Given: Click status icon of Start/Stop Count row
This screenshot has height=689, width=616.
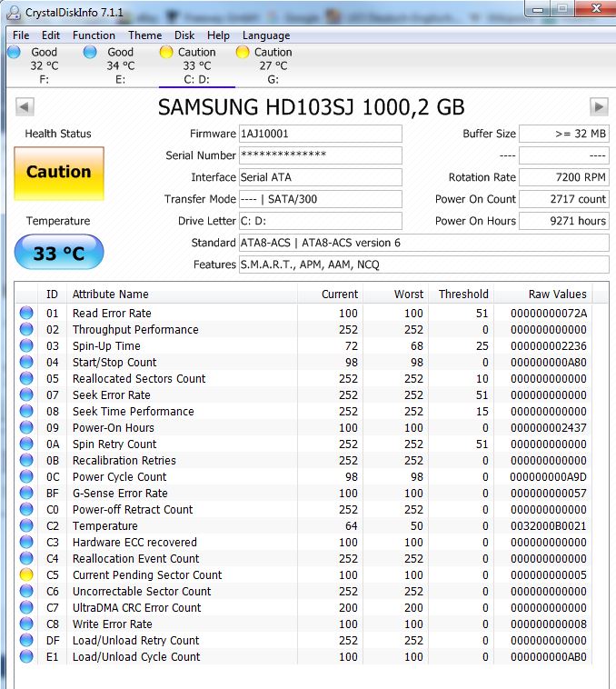Looking at the screenshot, I should [x=26, y=362].
